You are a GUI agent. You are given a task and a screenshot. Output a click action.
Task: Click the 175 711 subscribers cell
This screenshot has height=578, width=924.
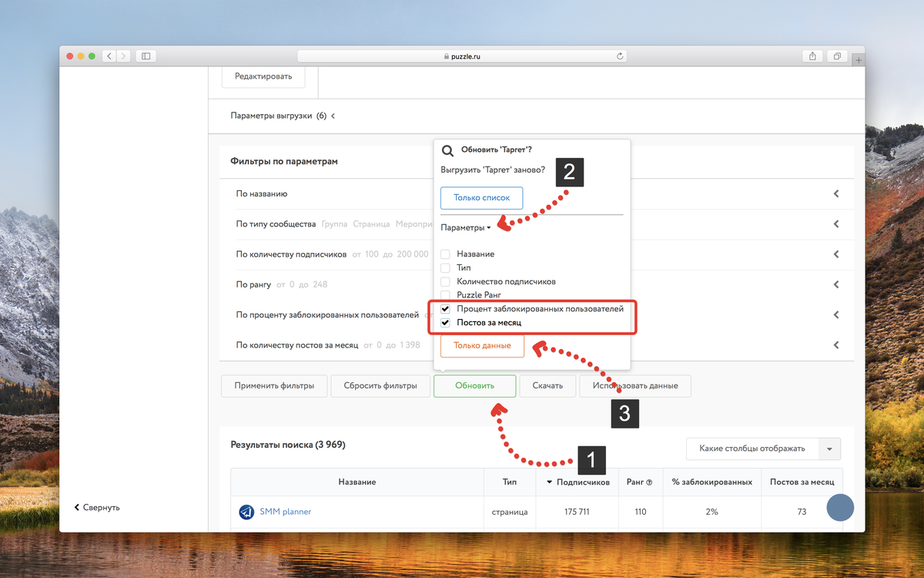click(577, 512)
